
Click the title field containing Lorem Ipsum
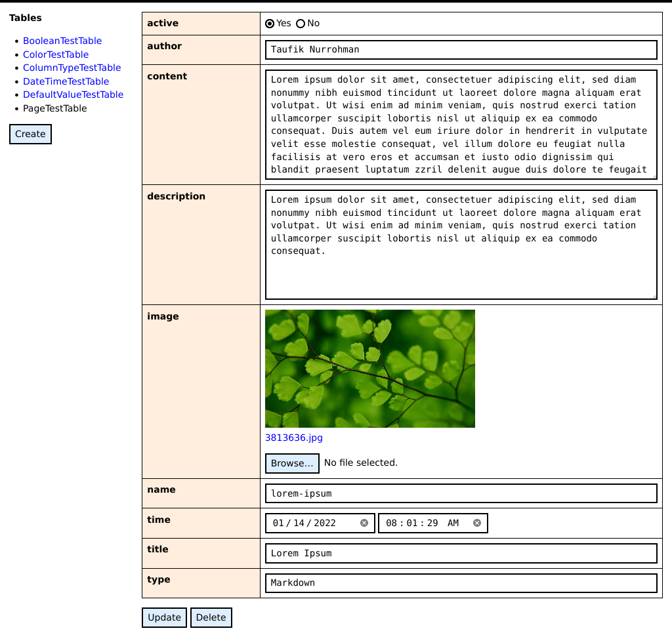[x=459, y=553]
